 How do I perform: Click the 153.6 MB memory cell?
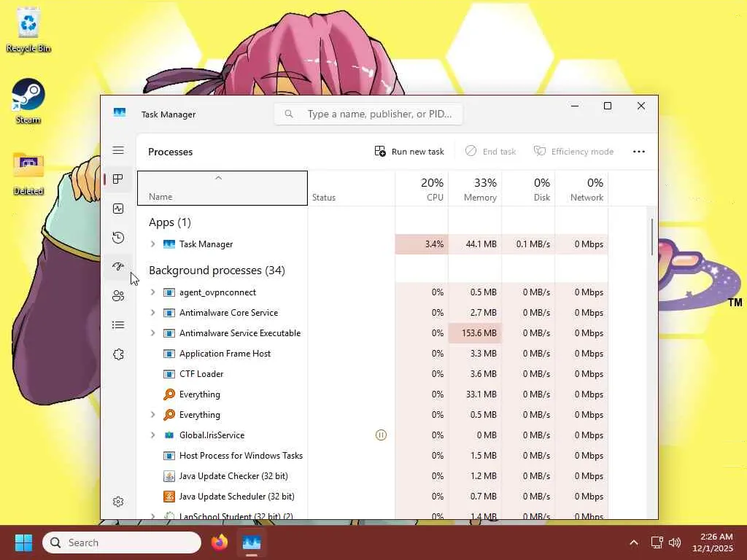tap(475, 332)
